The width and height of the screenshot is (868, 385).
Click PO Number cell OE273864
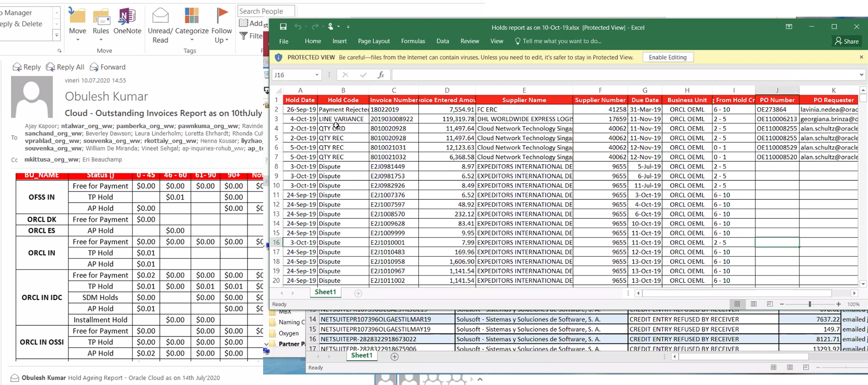pos(777,110)
